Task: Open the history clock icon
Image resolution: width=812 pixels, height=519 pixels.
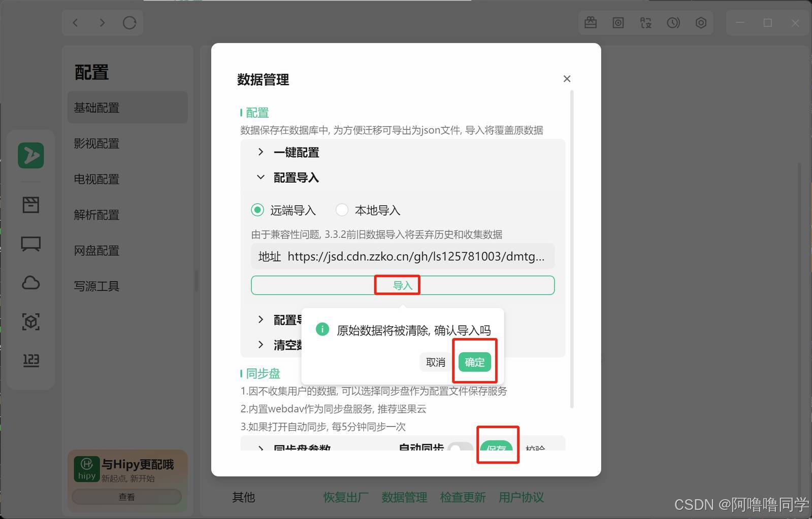Action: 673,22
